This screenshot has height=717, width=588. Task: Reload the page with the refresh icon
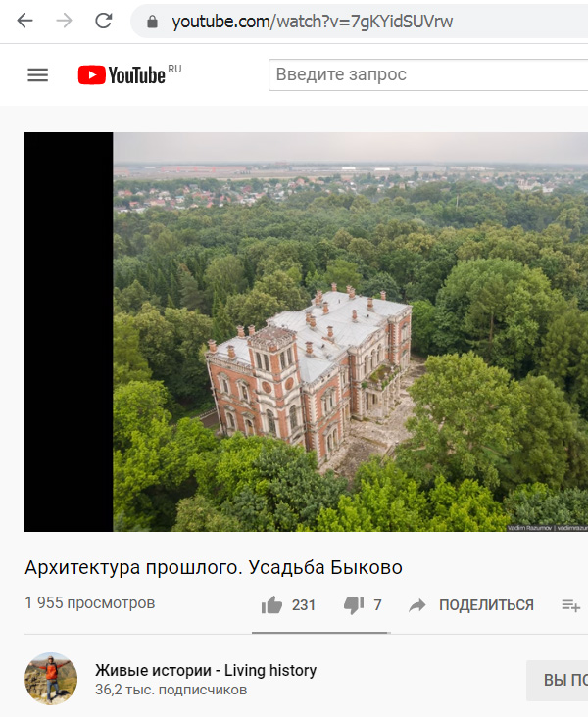(x=104, y=21)
